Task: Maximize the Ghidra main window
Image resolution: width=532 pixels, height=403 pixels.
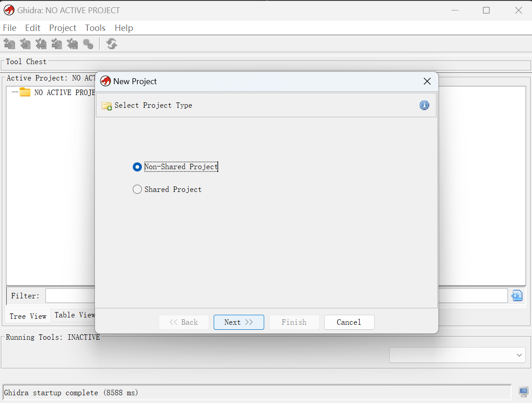Action: (x=486, y=10)
